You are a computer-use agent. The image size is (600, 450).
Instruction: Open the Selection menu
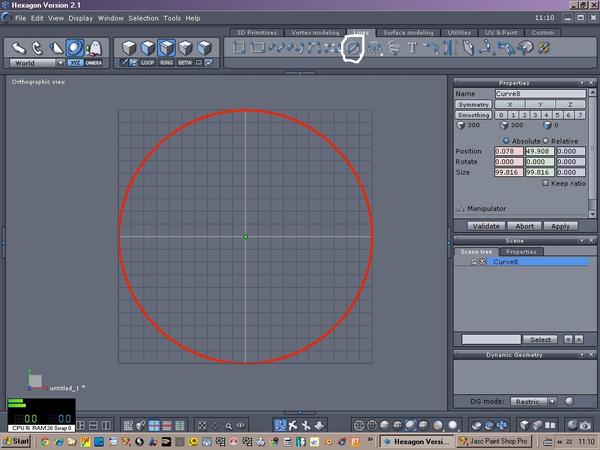click(x=143, y=18)
